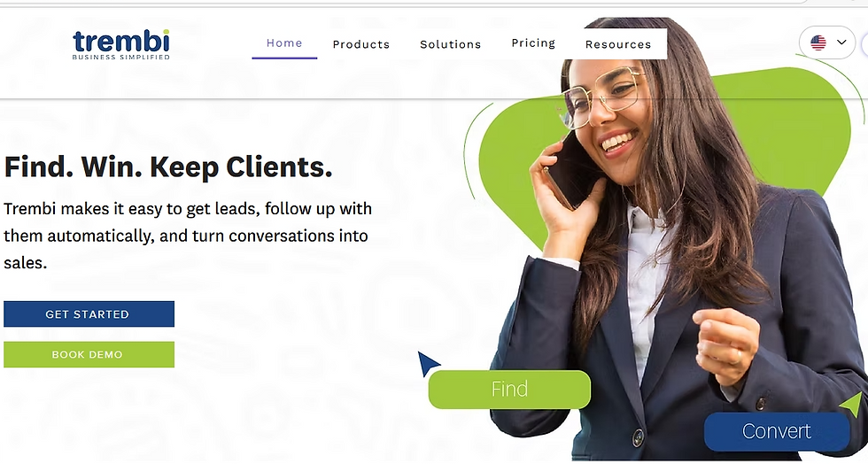The width and height of the screenshot is (868, 464).
Task: Click the US flag language icon
Action: pyautogui.click(x=818, y=43)
